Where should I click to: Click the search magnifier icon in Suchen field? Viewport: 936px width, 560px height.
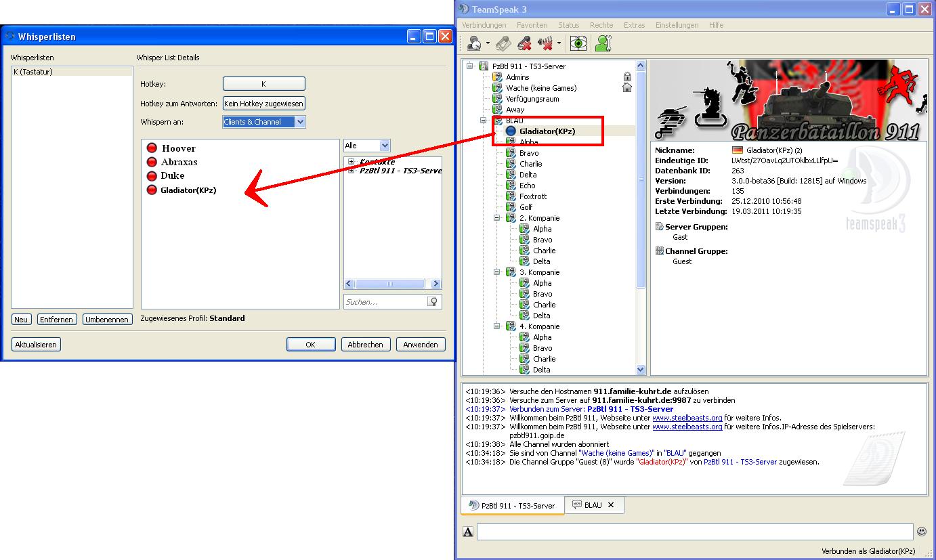tap(433, 302)
